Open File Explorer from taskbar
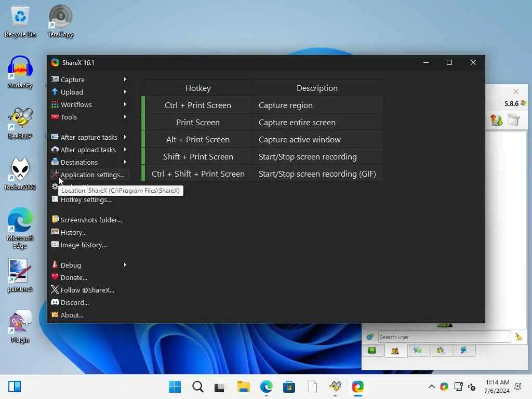The width and height of the screenshot is (532, 399). point(243,387)
